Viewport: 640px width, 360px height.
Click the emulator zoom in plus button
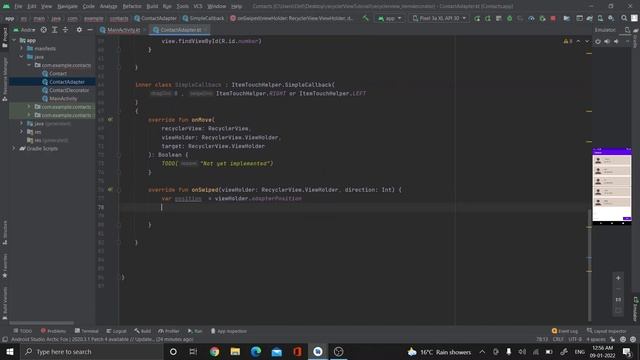click(x=618, y=278)
